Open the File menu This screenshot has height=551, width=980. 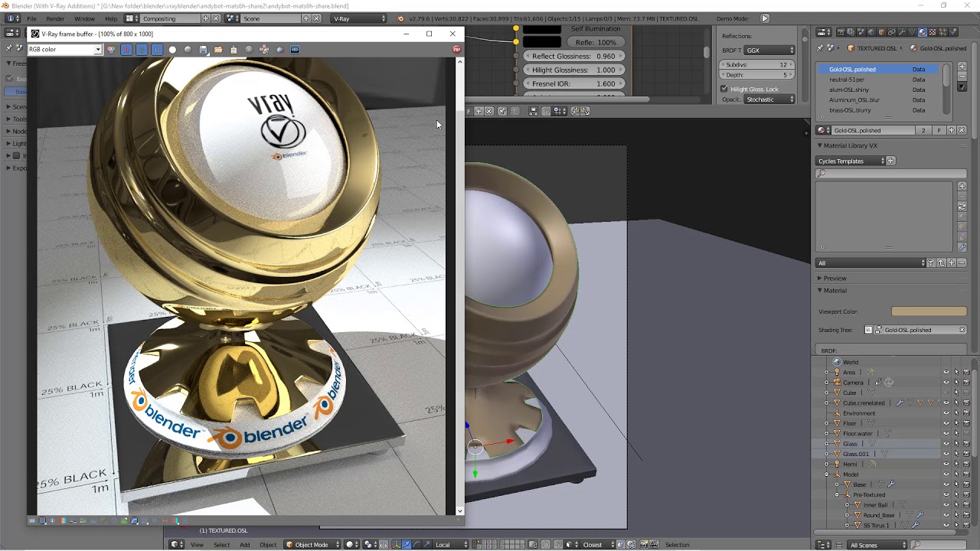[x=31, y=18]
